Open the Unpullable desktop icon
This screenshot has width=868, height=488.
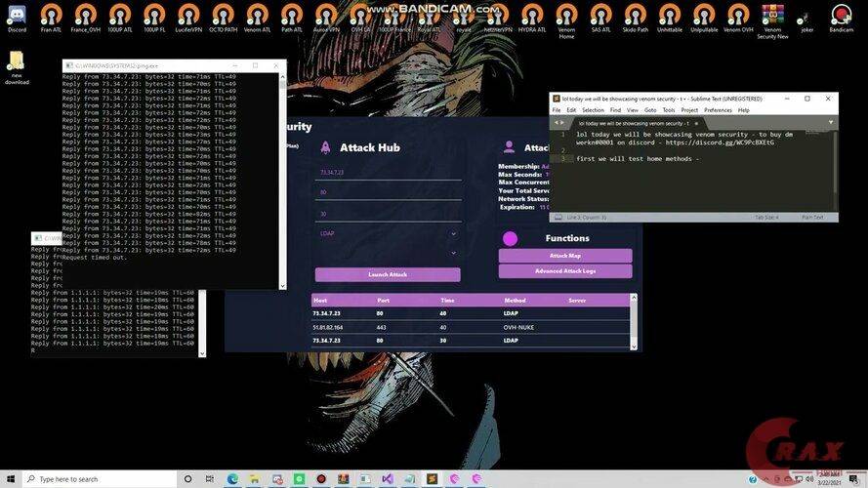704,19
